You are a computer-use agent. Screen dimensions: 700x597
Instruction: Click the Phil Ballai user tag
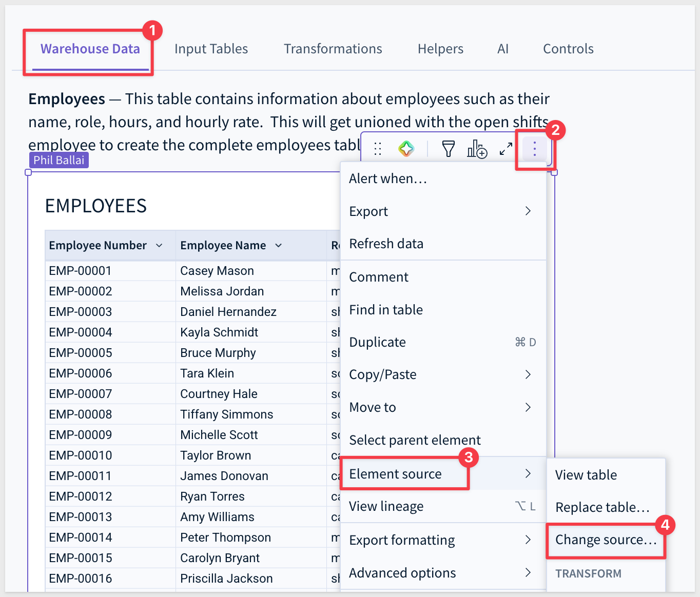click(59, 160)
